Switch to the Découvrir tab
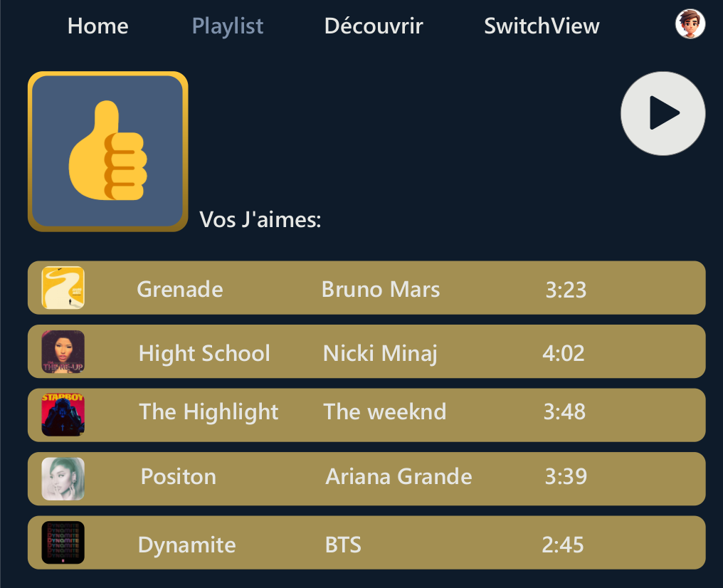 [374, 26]
